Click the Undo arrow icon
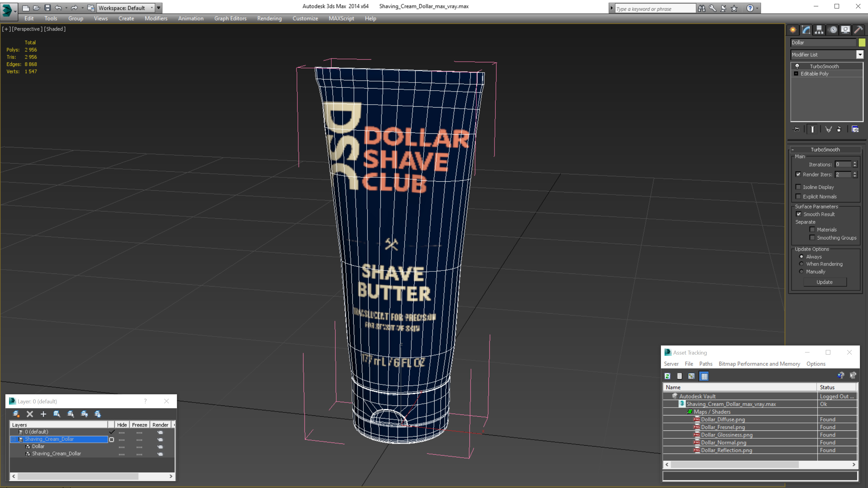Screen dimensions: 868x488 pyautogui.click(x=58, y=8)
